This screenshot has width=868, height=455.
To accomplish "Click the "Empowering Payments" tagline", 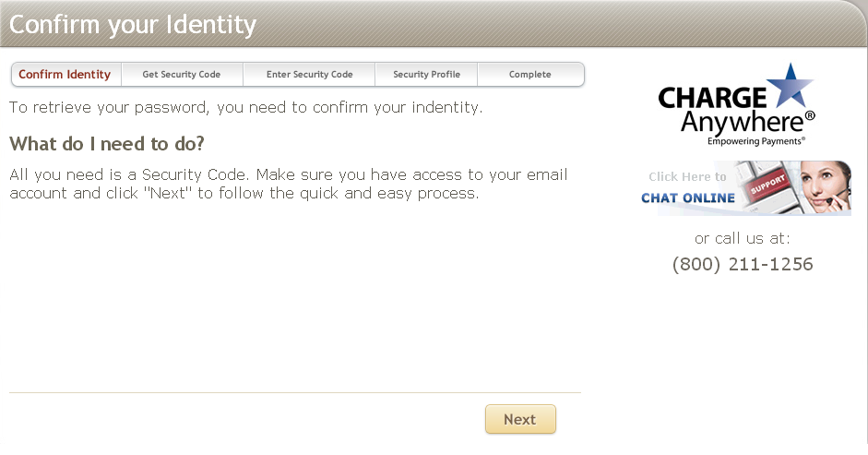I will coord(756,141).
